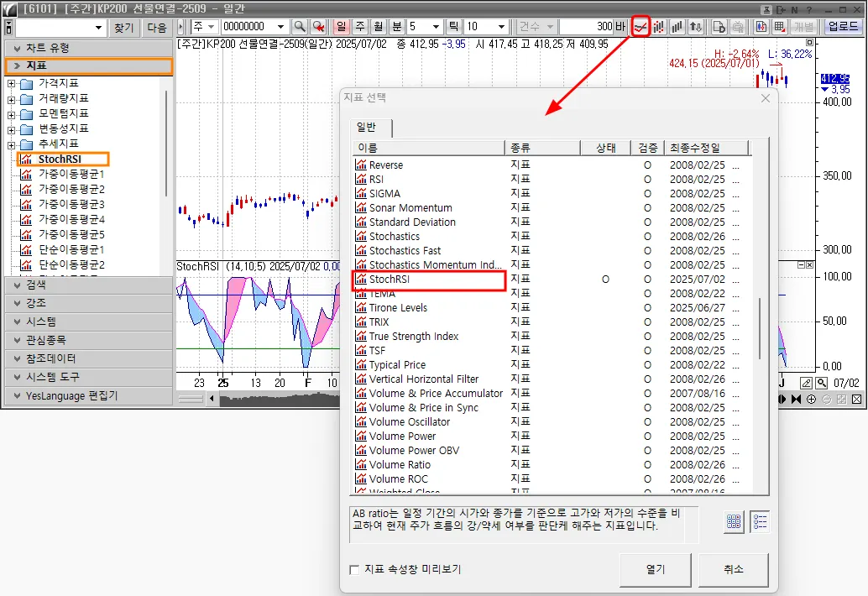Viewport: 868px width, 596px height.
Task: Click the indicator list vertical scrollbar thumb
Action: pos(760,329)
